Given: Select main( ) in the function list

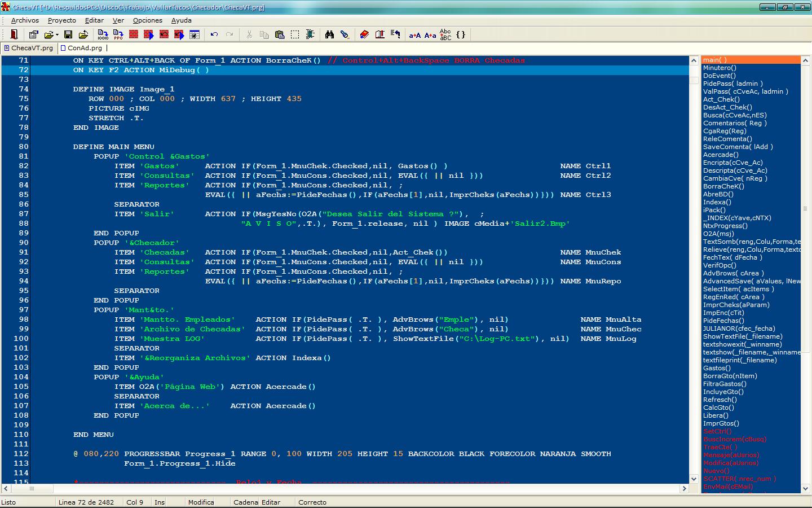Looking at the screenshot, I should (x=751, y=60).
